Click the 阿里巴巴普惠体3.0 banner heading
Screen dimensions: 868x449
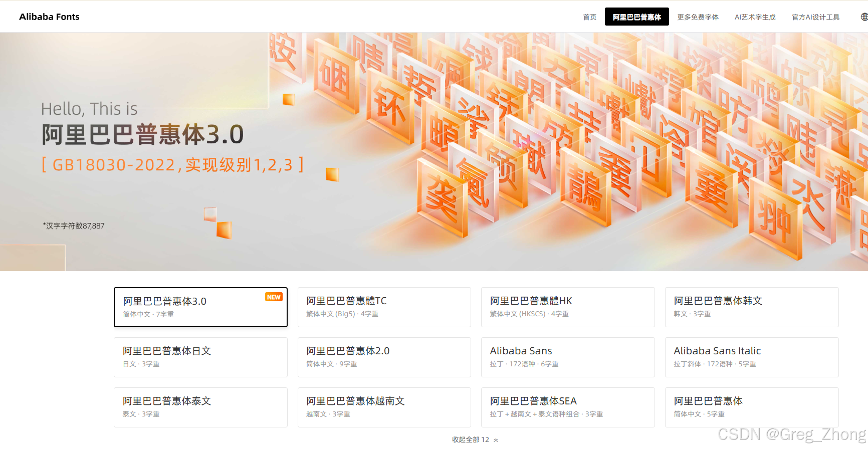143,135
